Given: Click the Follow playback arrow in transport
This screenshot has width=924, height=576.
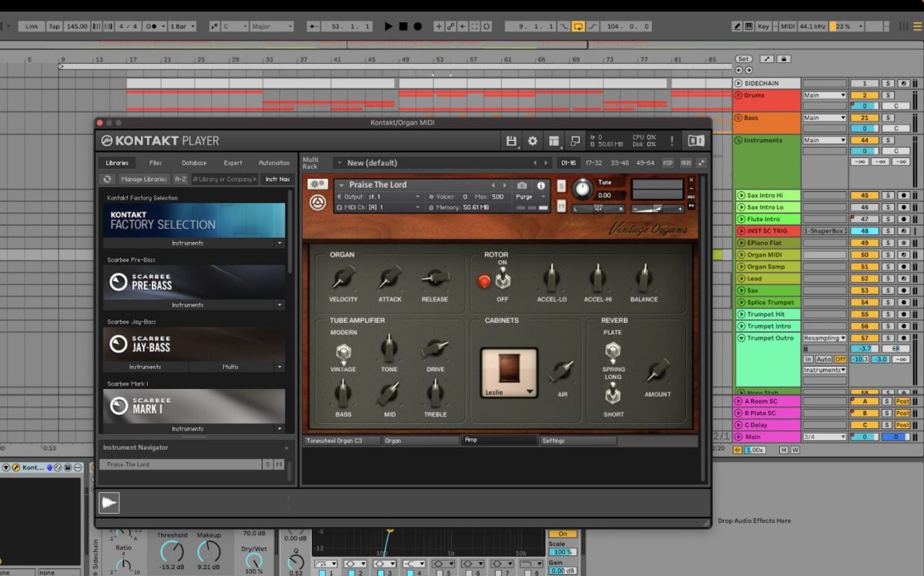Looking at the screenshot, I should tap(313, 26).
